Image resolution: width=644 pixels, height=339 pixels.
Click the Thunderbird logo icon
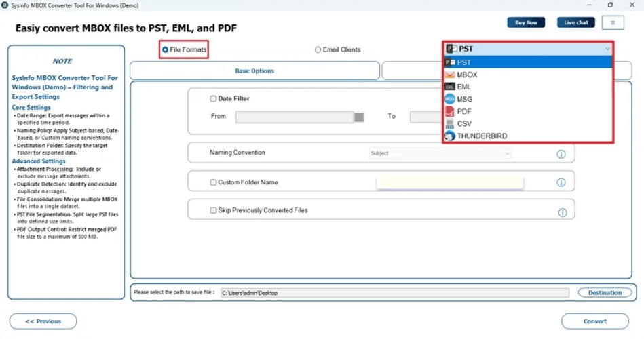point(450,136)
